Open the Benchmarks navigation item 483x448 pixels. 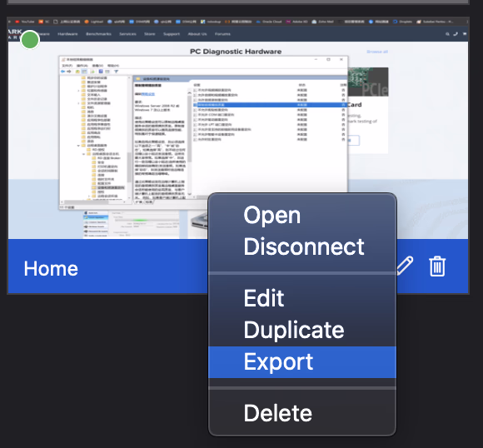98,34
